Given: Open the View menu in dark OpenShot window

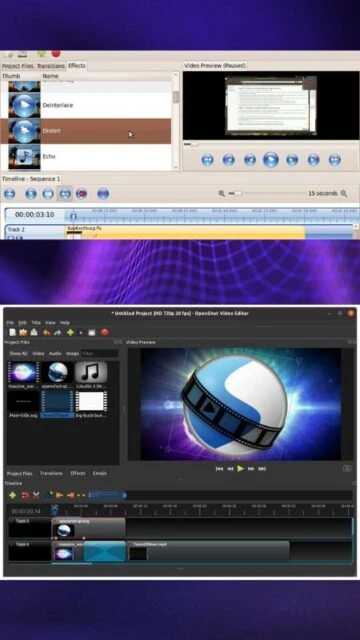Looking at the screenshot, I should [x=50, y=322].
